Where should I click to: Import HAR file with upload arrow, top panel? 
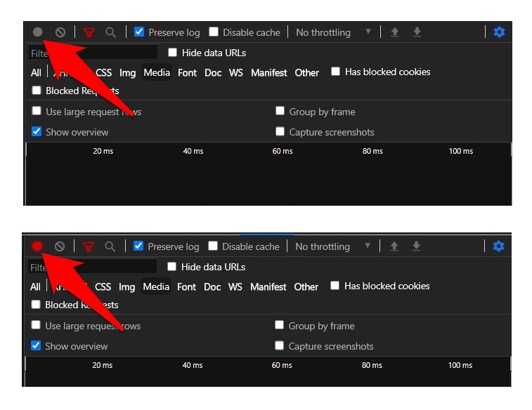pyautogui.click(x=394, y=32)
